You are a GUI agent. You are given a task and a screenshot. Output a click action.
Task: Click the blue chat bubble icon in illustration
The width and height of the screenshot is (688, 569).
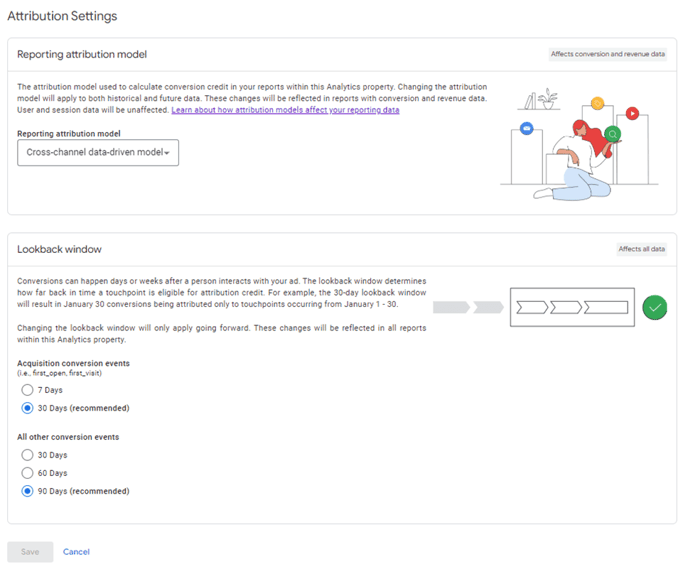[527, 129]
